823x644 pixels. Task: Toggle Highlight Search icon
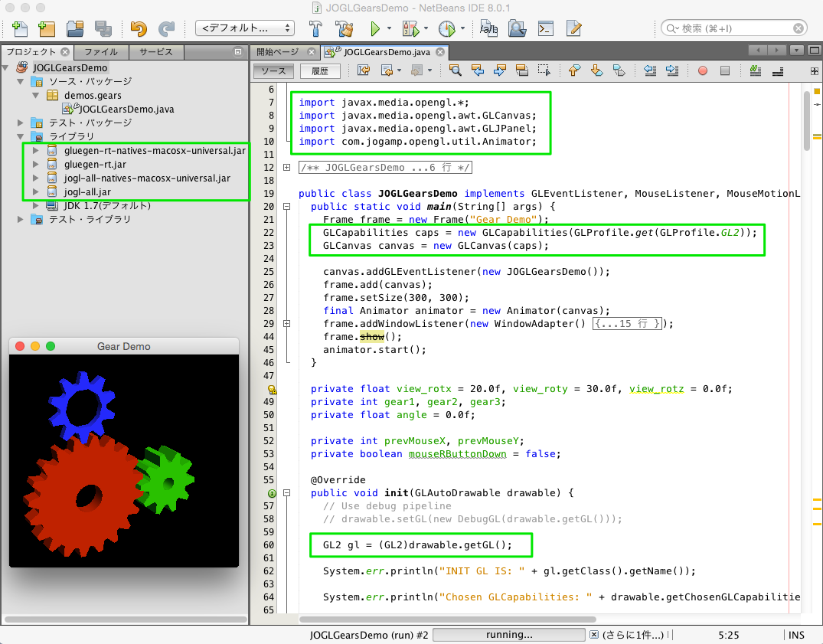pos(521,70)
